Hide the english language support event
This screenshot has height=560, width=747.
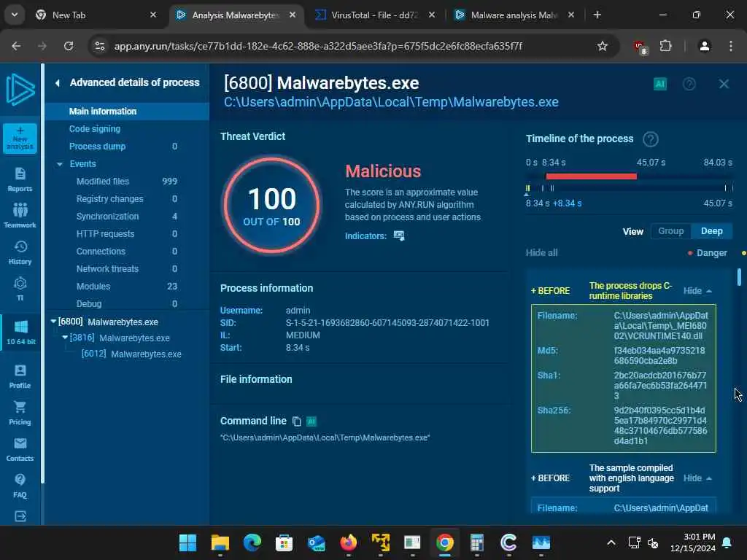pyautogui.click(x=697, y=478)
